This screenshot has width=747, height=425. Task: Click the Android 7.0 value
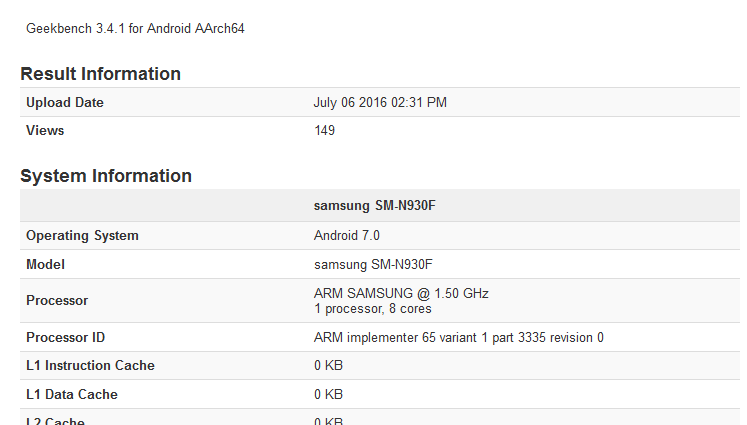pos(347,236)
